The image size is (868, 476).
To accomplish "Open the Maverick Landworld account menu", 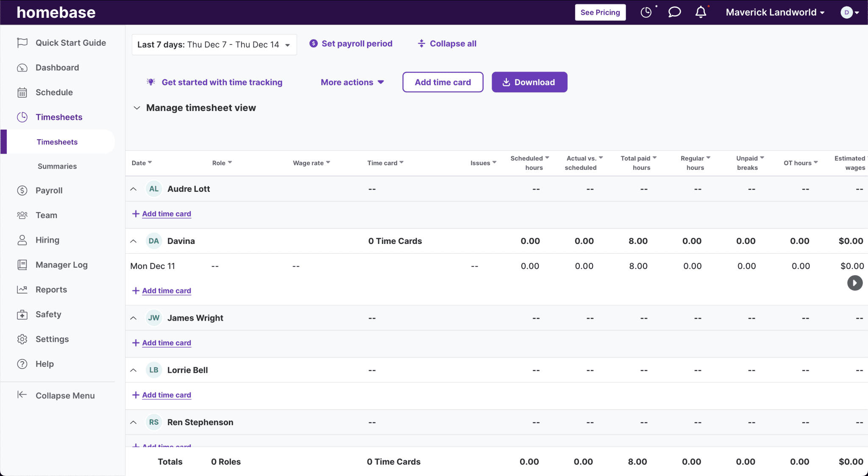I will coord(774,12).
